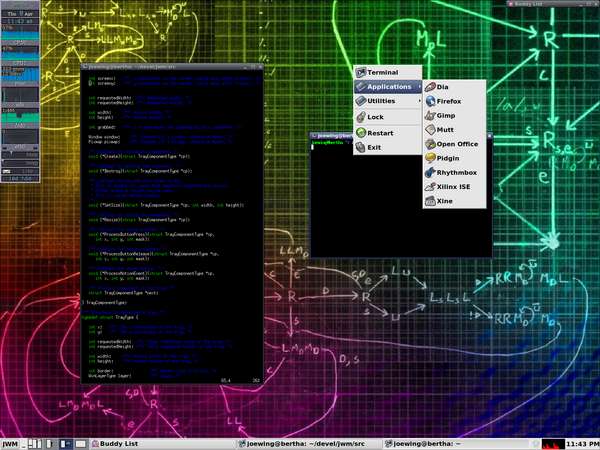Click the 11:43 PM taskbar clock
The width and height of the screenshot is (600, 450).
(x=579, y=443)
